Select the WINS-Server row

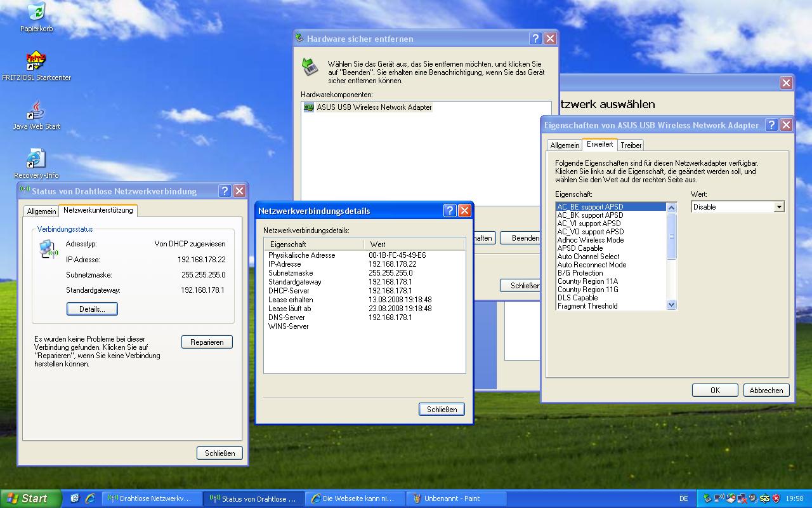coord(365,326)
